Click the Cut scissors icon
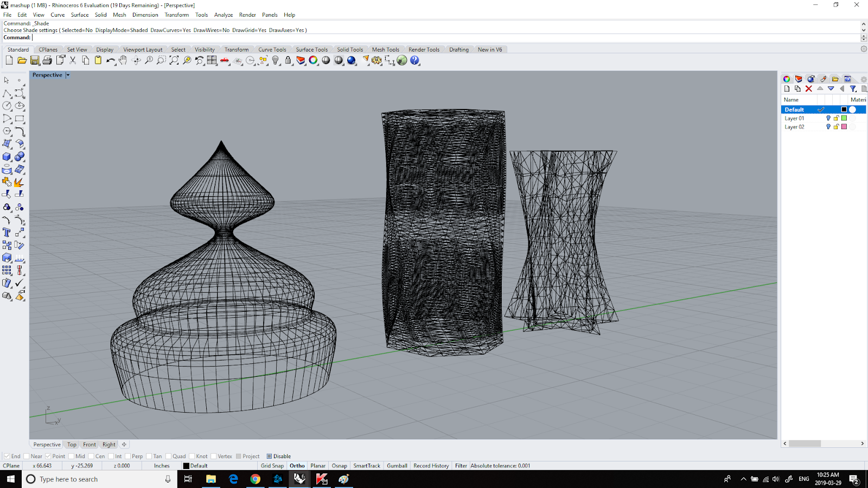The width and height of the screenshot is (868, 488). coord(73,60)
